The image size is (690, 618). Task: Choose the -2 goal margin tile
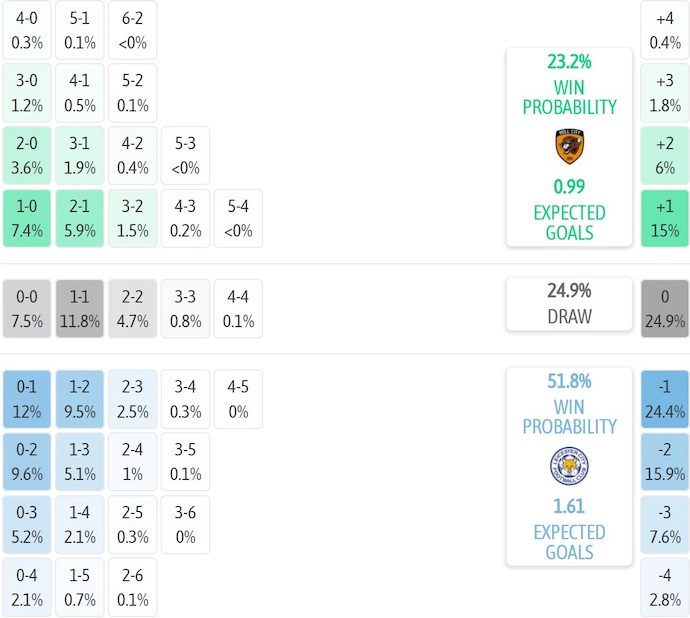tap(665, 460)
